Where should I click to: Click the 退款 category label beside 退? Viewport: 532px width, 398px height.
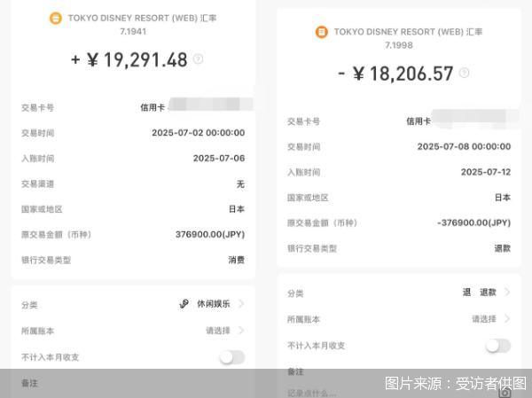coord(488,293)
